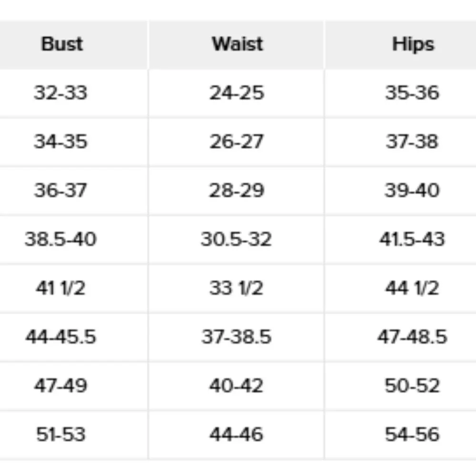The height and width of the screenshot is (476, 476).
Task: Select the 54-56 hips measurement
Action: (412, 435)
